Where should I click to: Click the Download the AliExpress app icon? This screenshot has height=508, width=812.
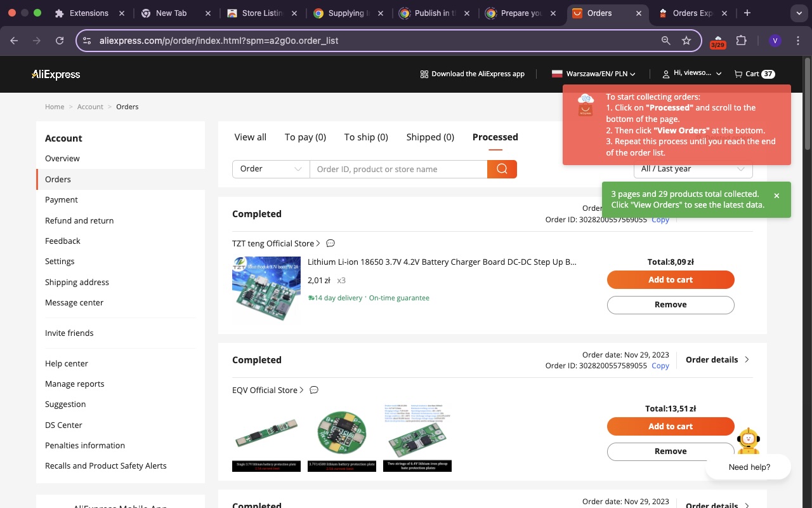coord(424,74)
